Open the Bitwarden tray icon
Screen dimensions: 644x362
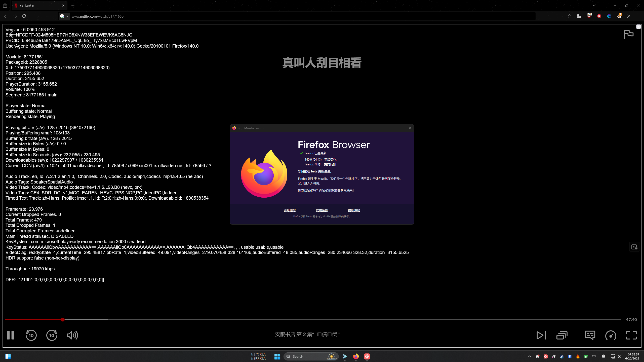pyautogui.click(x=570, y=356)
